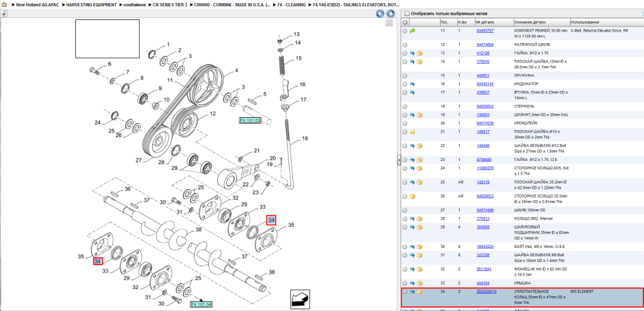This screenshot has height=311, width=644.
Task: Click the orange box icon in row 34
Action: click(x=419, y=292)
